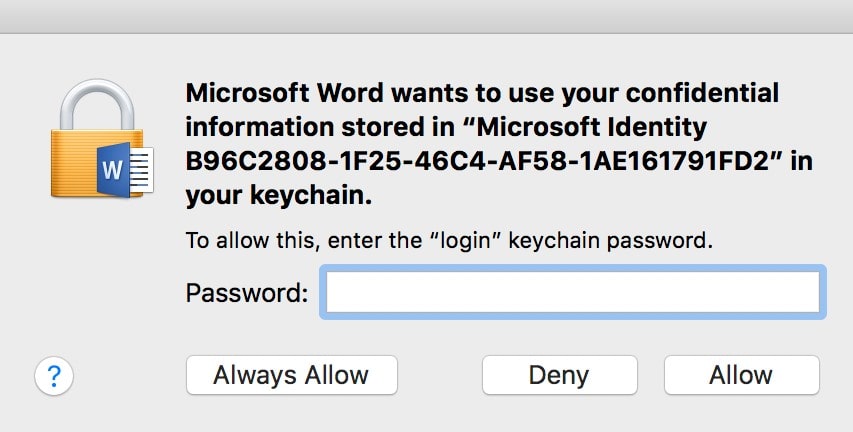853x432 pixels.
Task: Click 'keychain password.' in the instruction
Action: pyautogui.click(x=610, y=240)
